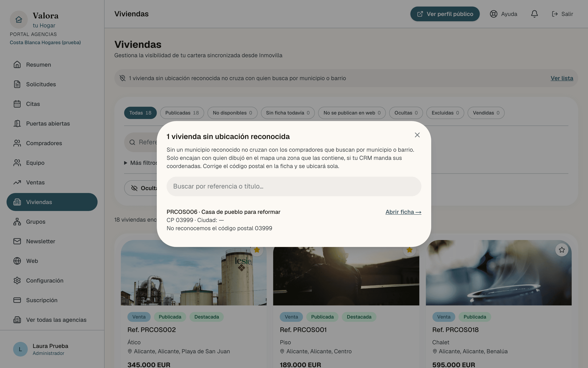Select the Ocultas filter tab

[406, 113]
